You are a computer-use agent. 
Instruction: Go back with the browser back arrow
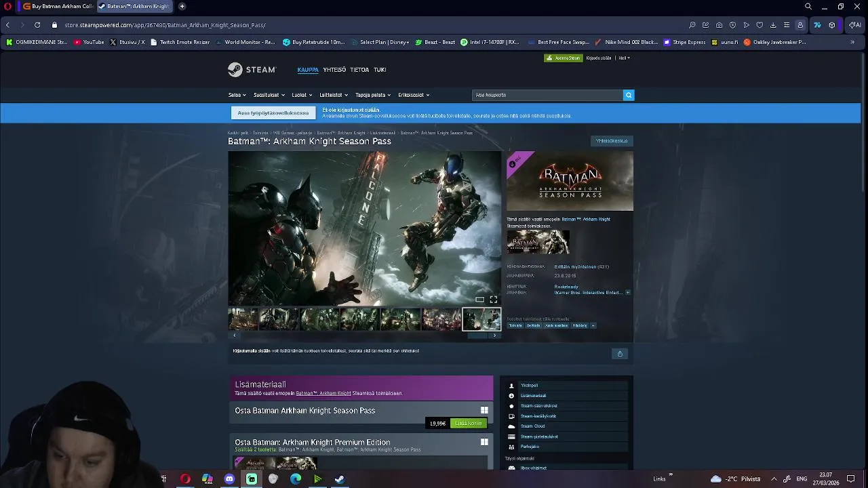click(x=7, y=25)
